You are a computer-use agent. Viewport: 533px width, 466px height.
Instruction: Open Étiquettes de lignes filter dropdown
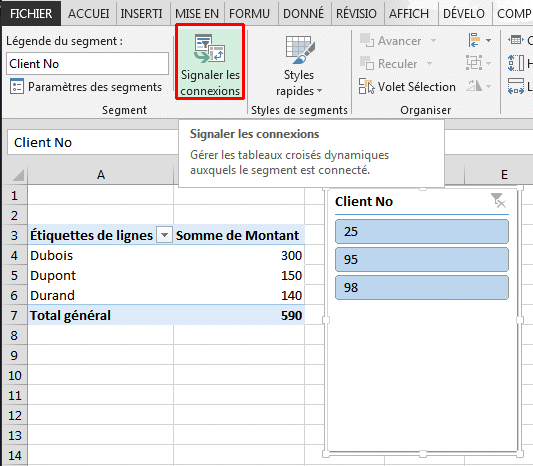coord(164,235)
